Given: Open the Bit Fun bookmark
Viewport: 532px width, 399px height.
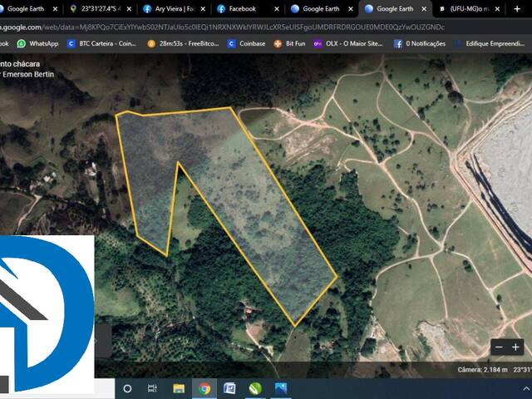Looking at the screenshot, I should tap(290, 43).
